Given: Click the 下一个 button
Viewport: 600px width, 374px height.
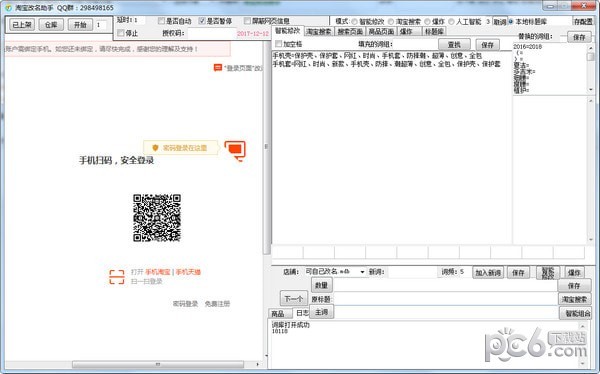Looking at the screenshot, I should point(293,298).
